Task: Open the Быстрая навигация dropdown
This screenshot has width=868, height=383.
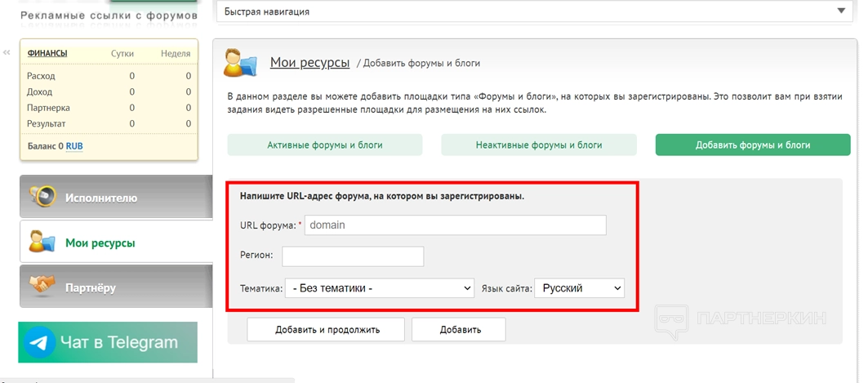Action: click(534, 11)
